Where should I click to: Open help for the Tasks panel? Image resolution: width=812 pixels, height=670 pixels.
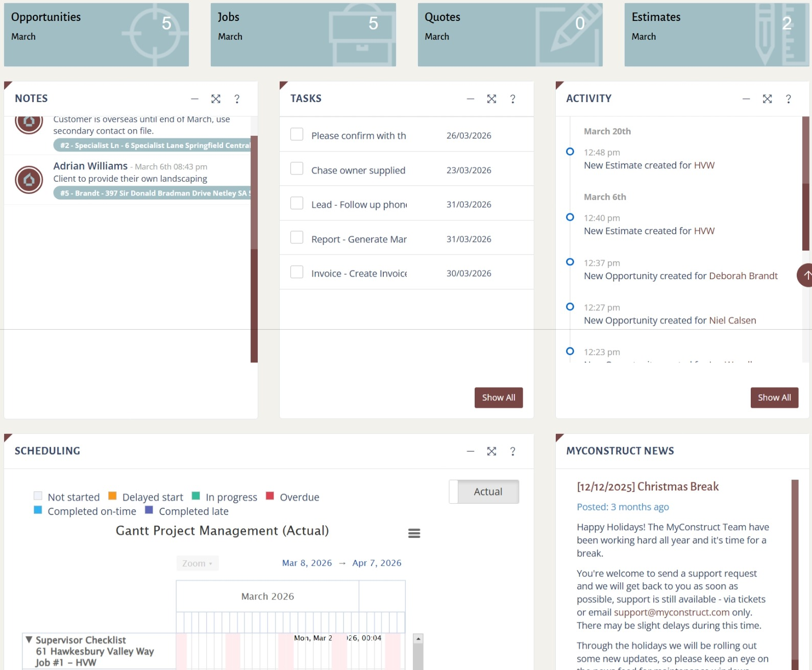click(x=512, y=99)
